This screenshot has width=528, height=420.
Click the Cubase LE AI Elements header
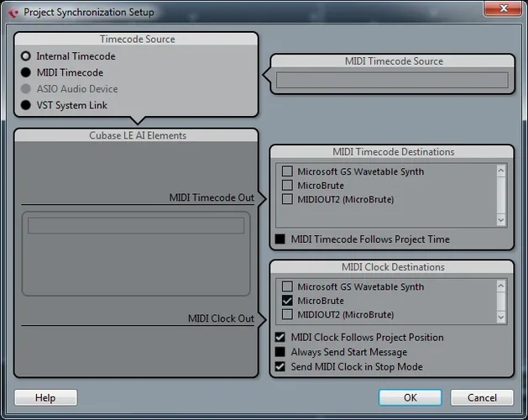pyautogui.click(x=138, y=135)
